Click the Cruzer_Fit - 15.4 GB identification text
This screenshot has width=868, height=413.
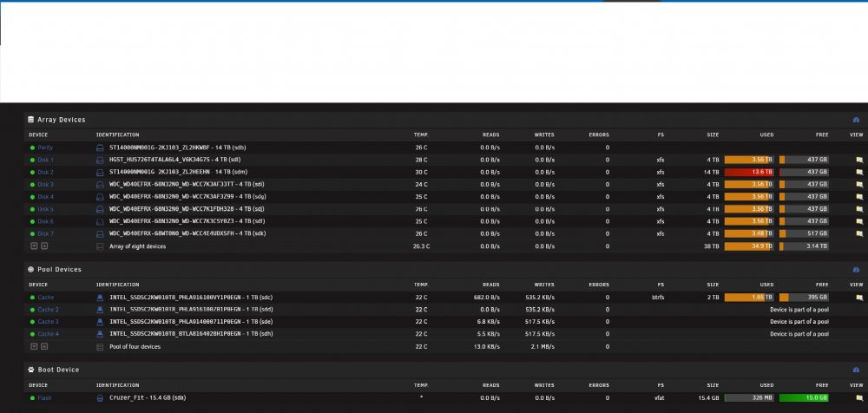coord(148,397)
